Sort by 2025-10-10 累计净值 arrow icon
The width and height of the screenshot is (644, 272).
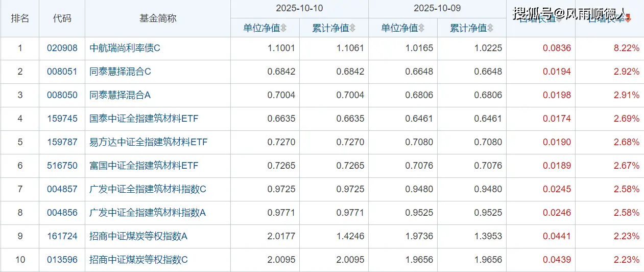(x=352, y=28)
